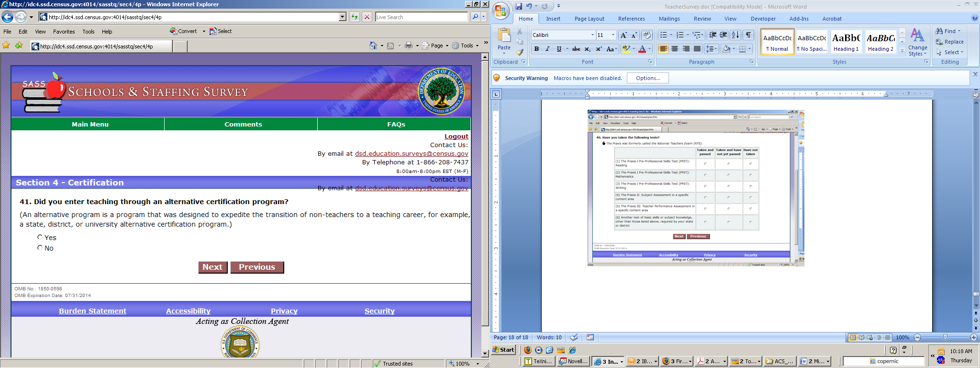Image resolution: width=980 pixels, height=368 pixels.
Task: Open the Tools dropdown in IE command bar
Action: (x=466, y=46)
